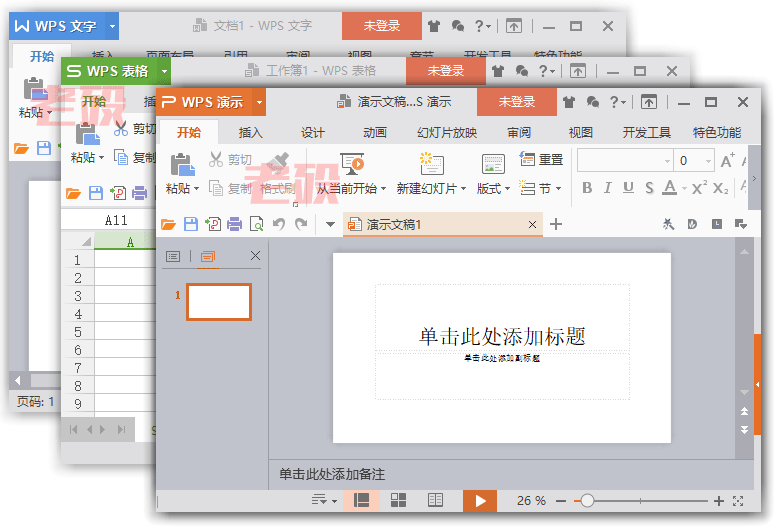Image resolution: width=775 pixels, height=531 pixels.
Task: Apply subscript in Presentation ribbon
Action: 721,188
